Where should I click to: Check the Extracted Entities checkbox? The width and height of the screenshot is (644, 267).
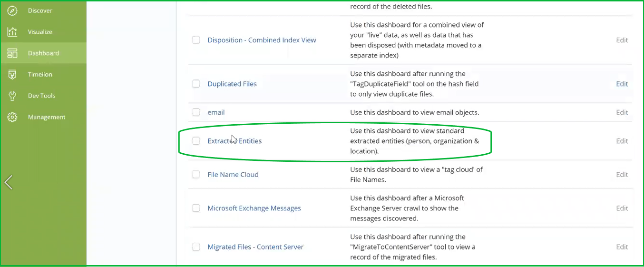pos(196,141)
